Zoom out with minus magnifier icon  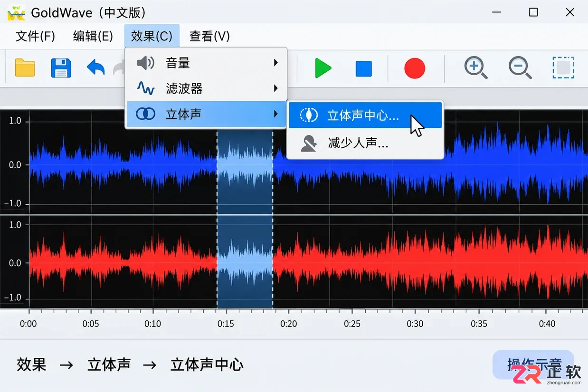tap(520, 68)
